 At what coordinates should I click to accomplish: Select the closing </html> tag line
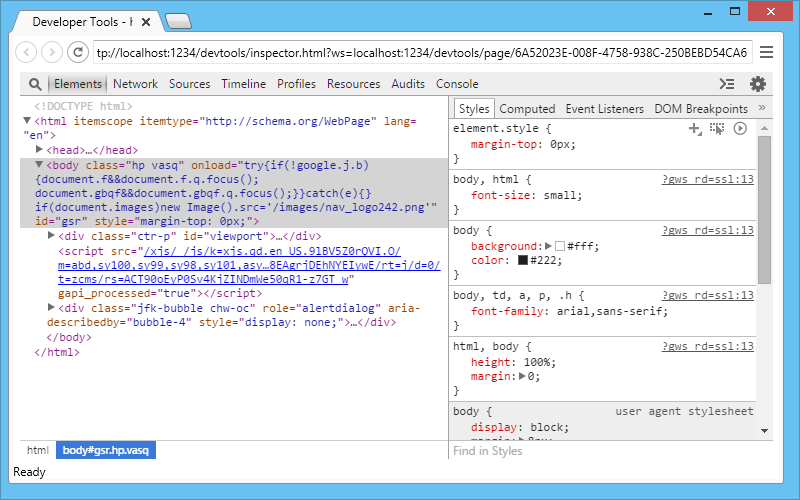click(57, 352)
